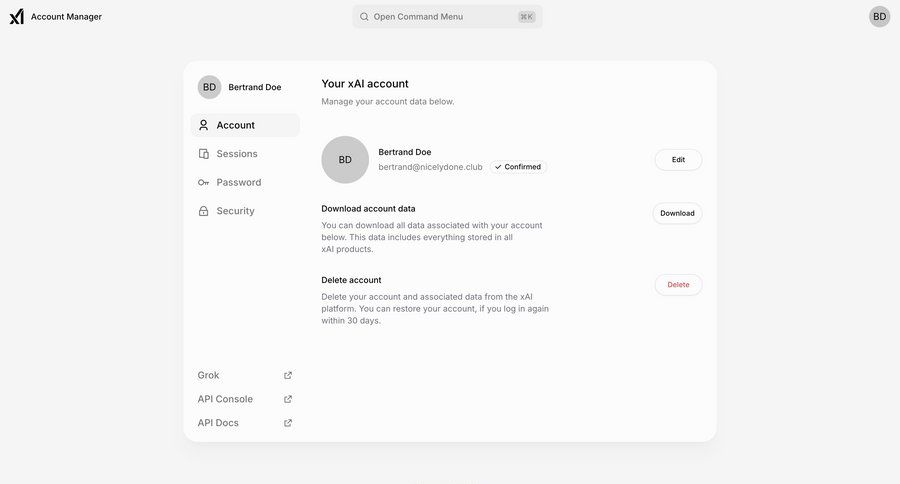Viewport: 900px width, 484px height.
Task: Click the xAI logo icon
Action: (17, 17)
